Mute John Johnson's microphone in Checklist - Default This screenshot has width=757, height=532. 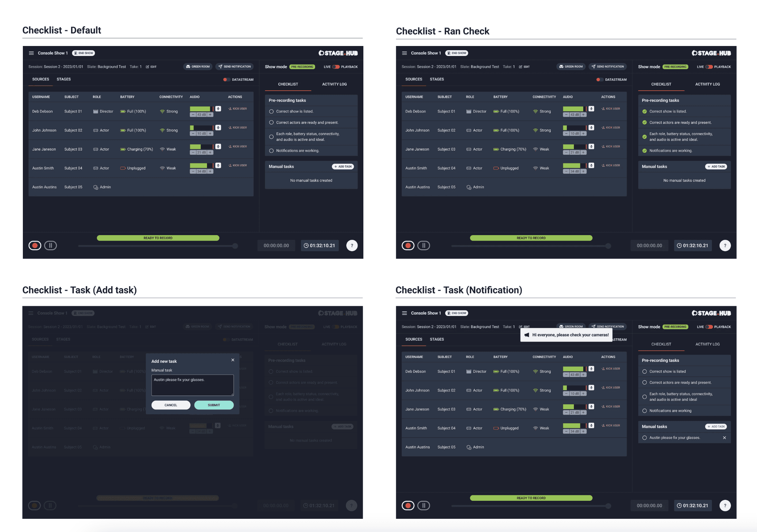[218, 127]
